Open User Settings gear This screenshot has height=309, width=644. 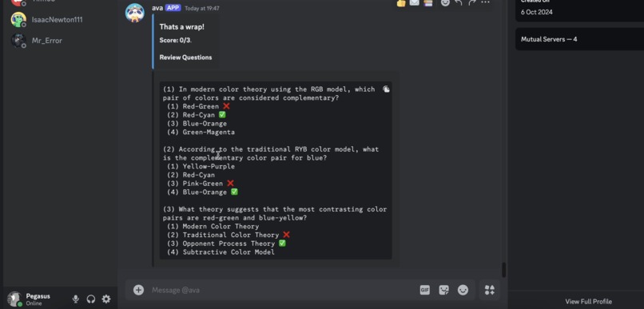point(106,299)
